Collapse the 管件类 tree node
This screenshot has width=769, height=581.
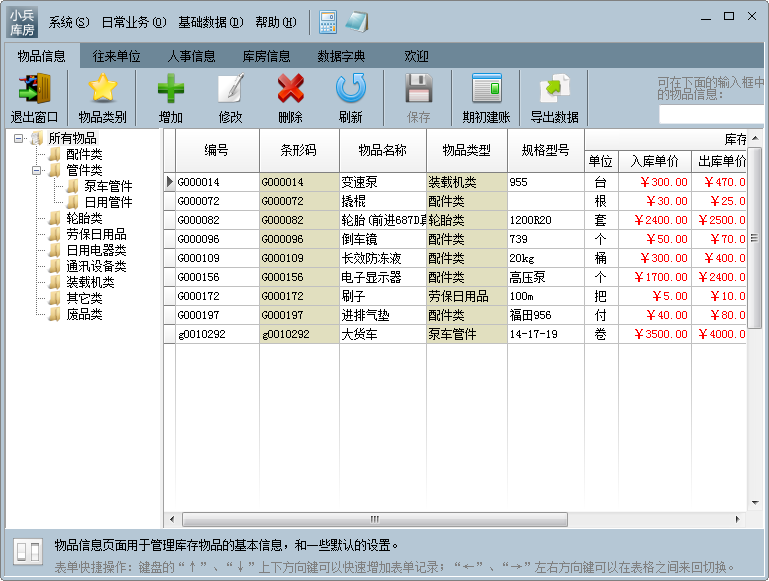point(36,171)
